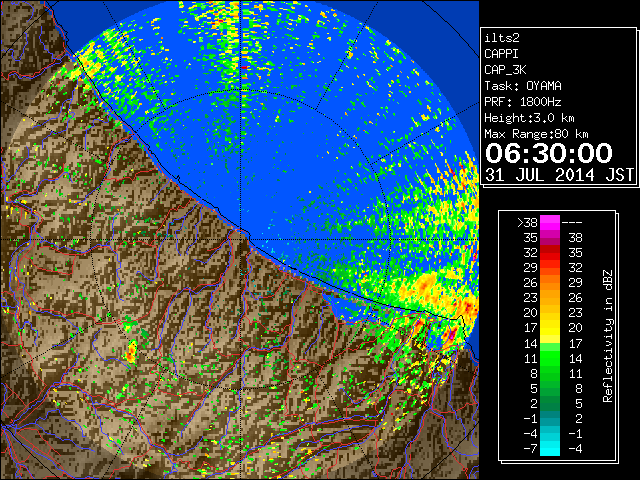
Task: Click the red 32-35 dBZ legend band
Action: pos(550,252)
